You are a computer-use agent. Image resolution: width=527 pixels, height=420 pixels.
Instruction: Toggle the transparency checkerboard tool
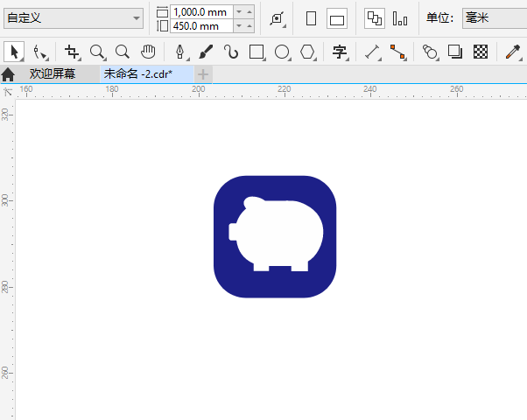point(481,52)
